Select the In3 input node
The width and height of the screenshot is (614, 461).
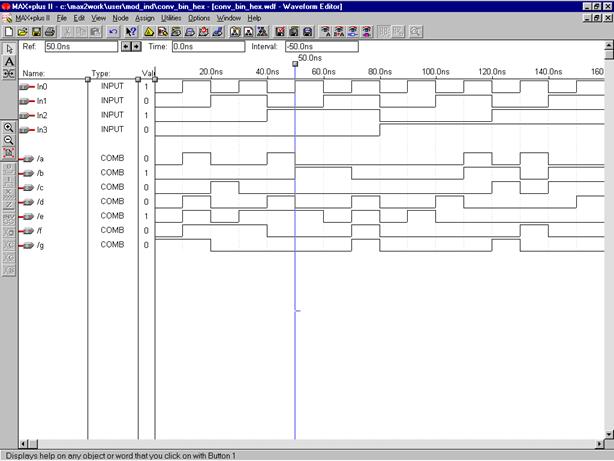click(41, 130)
